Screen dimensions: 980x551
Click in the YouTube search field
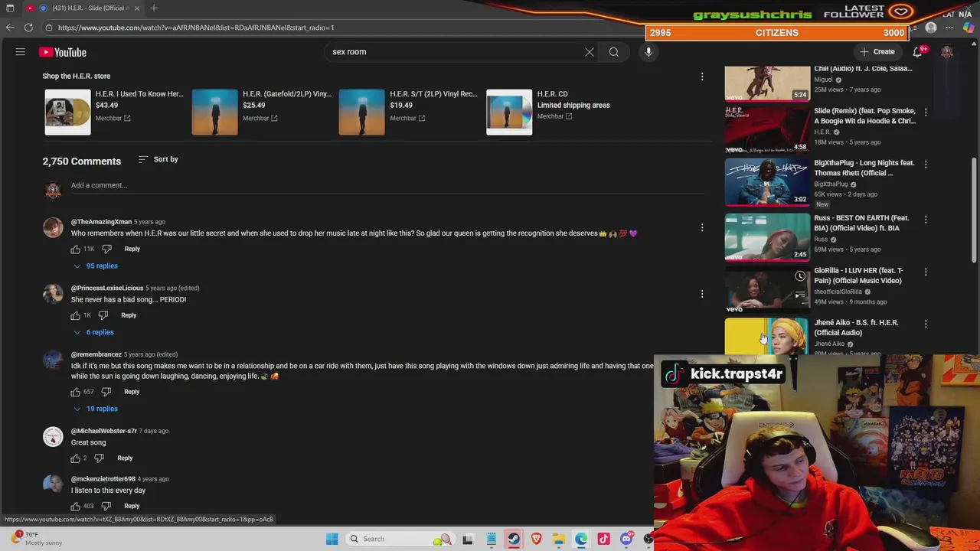pyautogui.click(x=456, y=52)
